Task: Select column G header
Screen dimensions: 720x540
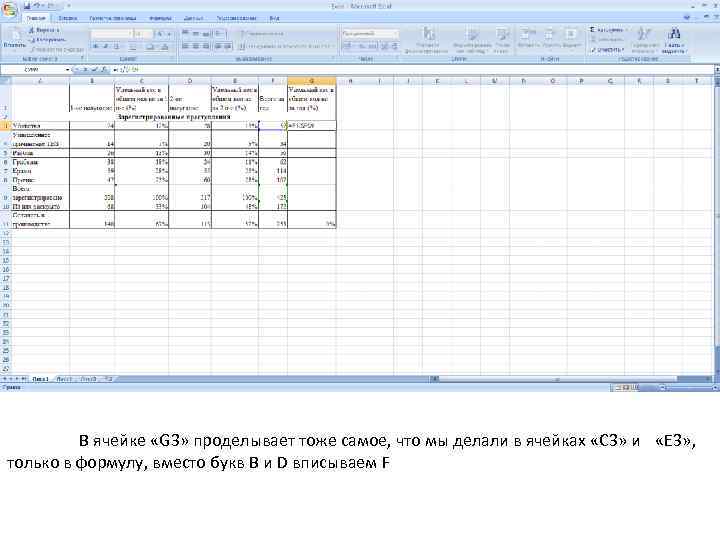Action: click(x=312, y=81)
